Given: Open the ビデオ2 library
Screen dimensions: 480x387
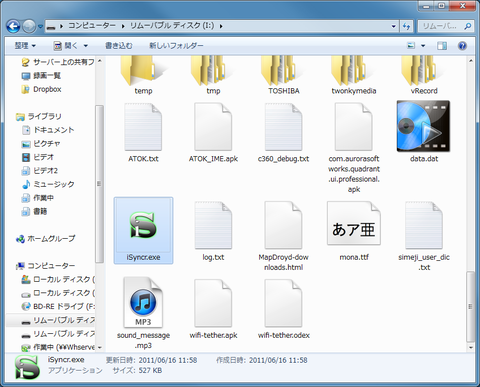Looking at the screenshot, I should [40, 171].
